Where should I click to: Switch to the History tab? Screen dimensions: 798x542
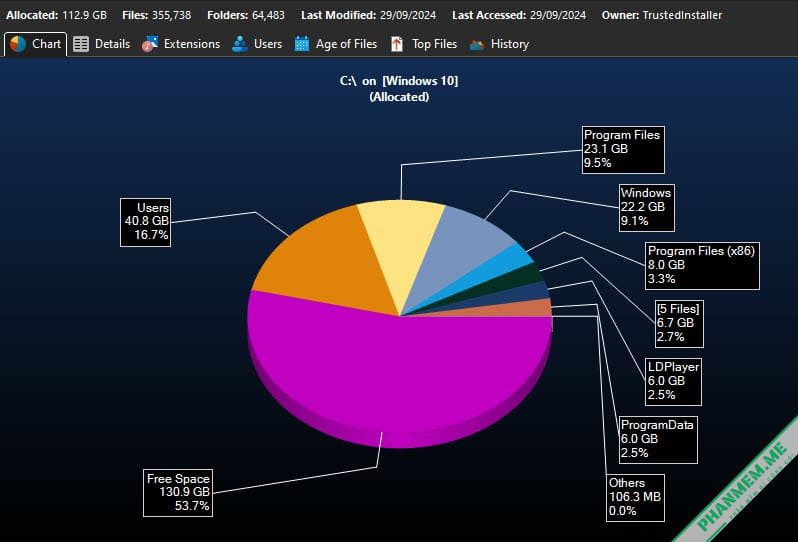click(499, 44)
